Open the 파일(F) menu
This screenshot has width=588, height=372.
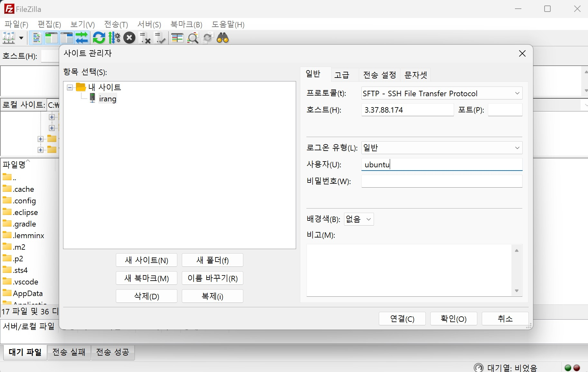point(16,24)
